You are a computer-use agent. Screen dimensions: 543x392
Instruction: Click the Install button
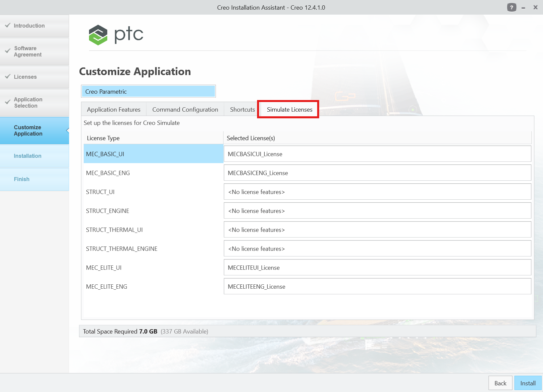tap(528, 383)
